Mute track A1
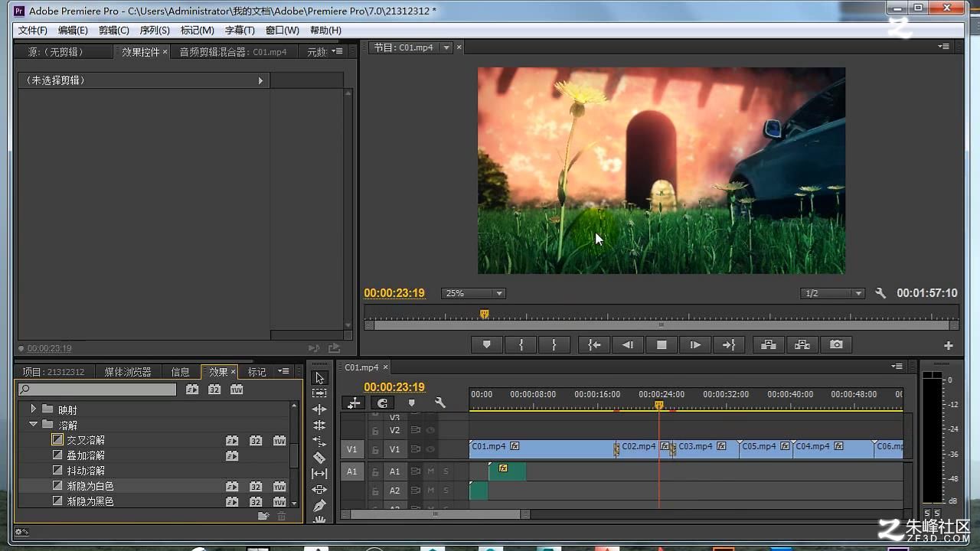This screenshot has height=551, width=980. [x=431, y=471]
